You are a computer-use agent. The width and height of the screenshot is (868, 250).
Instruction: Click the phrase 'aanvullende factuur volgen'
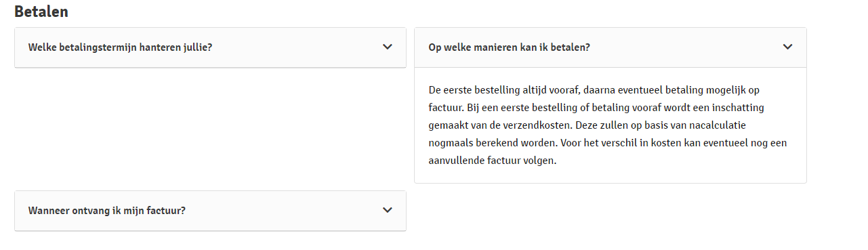[x=493, y=161]
